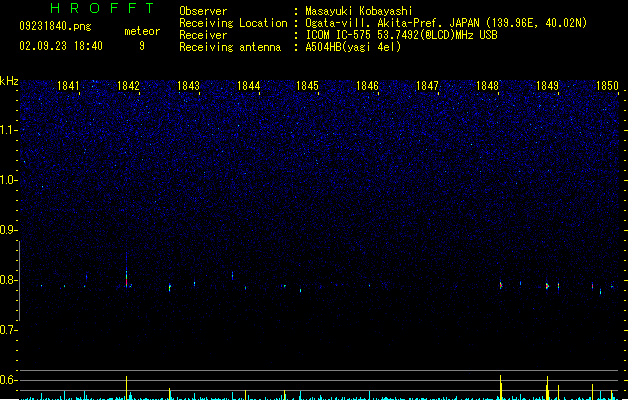Click the 1.0 kHz frequency tick label

pyautogui.click(x=8, y=180)
